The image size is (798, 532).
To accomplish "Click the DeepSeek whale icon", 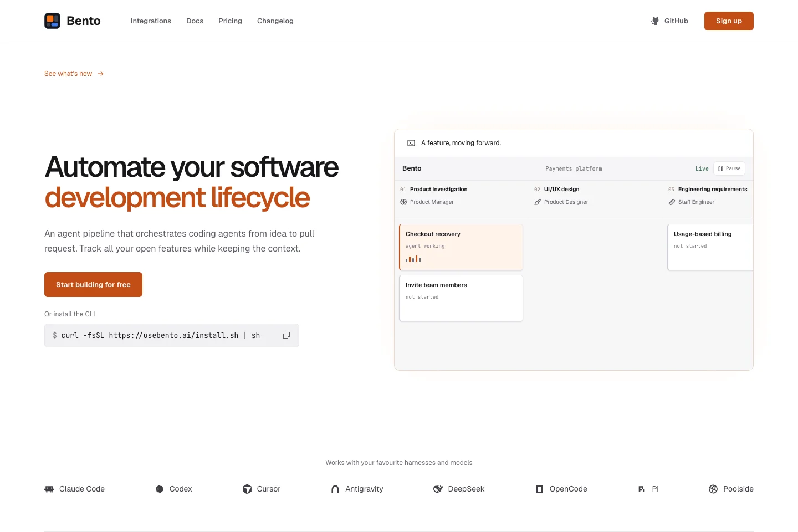I will [438, 489].
